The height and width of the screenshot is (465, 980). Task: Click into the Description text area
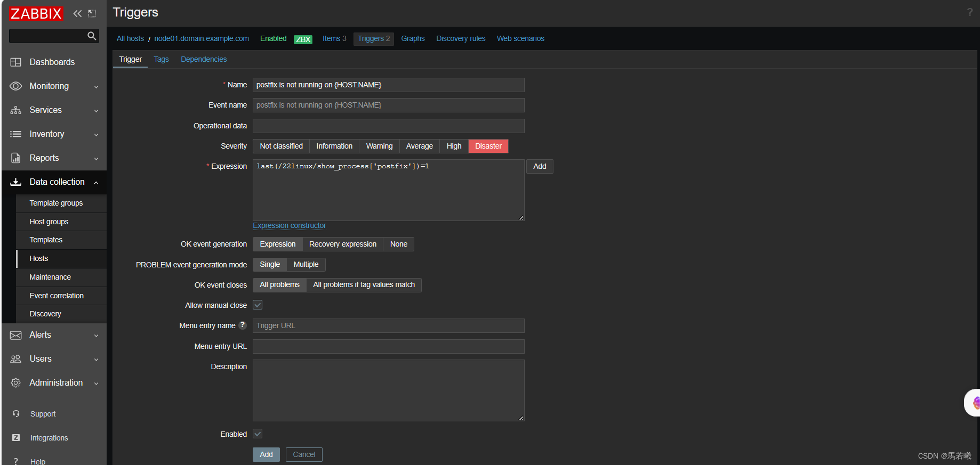coord(388,390)
